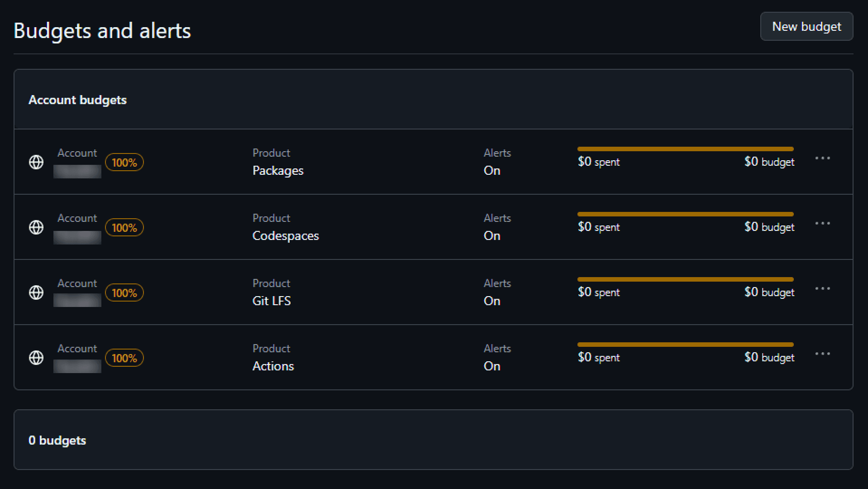Open the options menu for the Actions budget

[x=823, y=353]
